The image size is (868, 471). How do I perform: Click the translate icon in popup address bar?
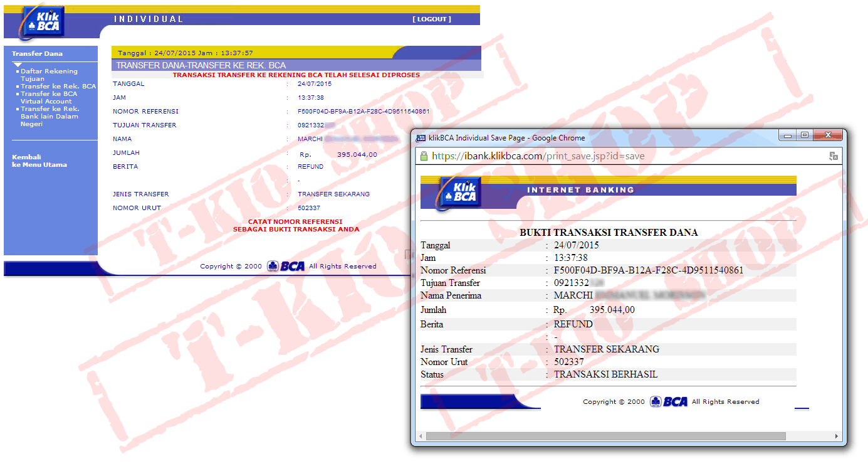tap(833, 156)
